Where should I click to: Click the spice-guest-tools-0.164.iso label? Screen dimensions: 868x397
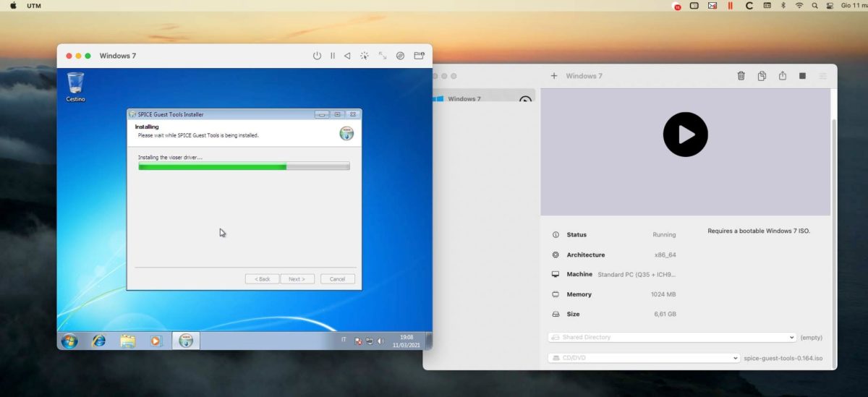tap(783, 358)
